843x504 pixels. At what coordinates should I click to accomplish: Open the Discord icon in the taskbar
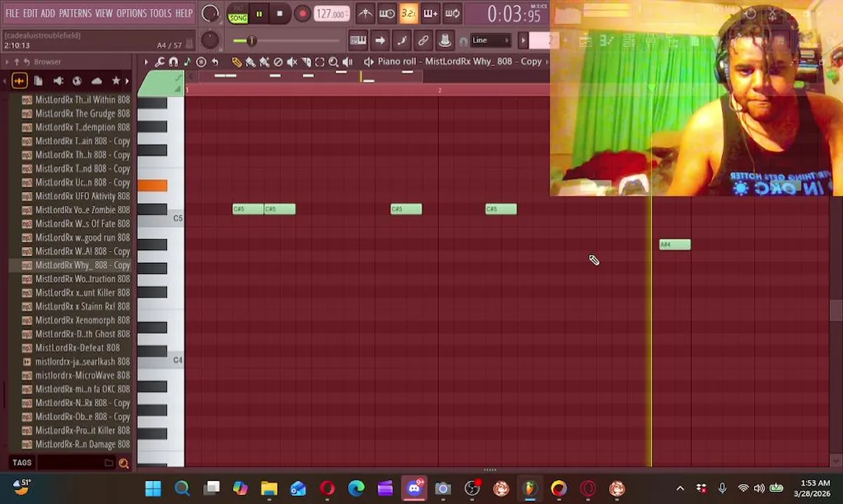point(414,488)
